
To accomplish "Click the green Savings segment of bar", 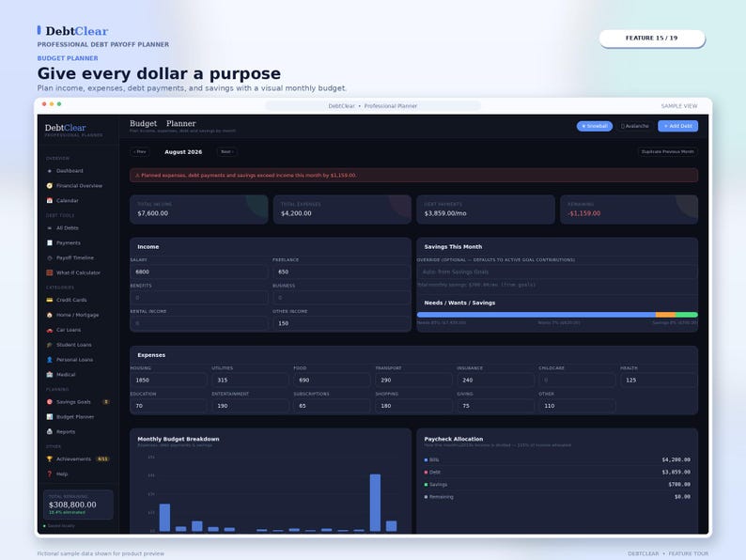I will click(x=687, y=315).
